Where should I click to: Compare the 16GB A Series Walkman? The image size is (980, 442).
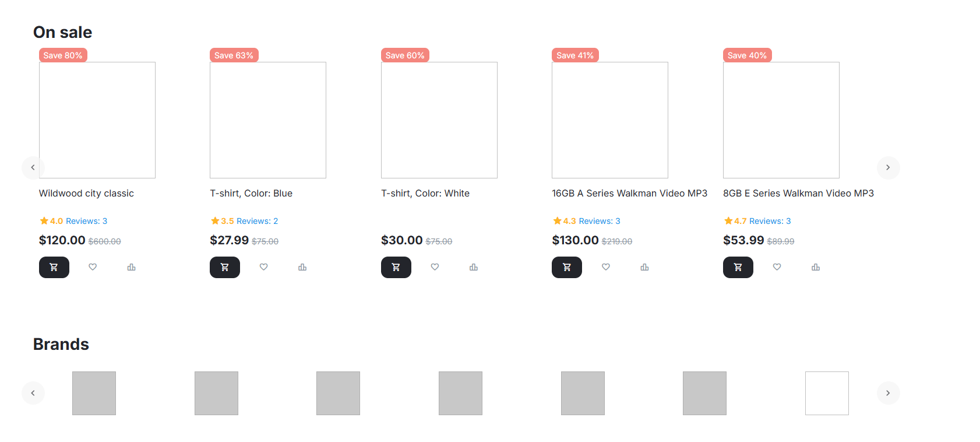coord(644,267)
